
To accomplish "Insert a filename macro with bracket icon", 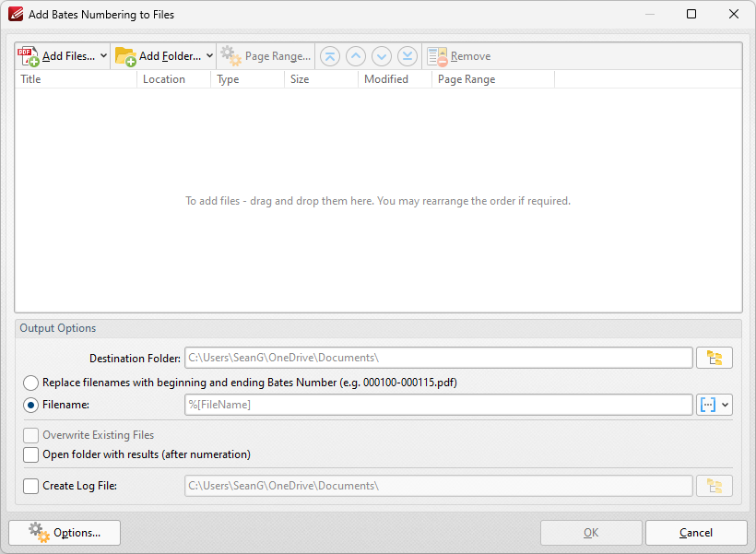I will point(707,405).
